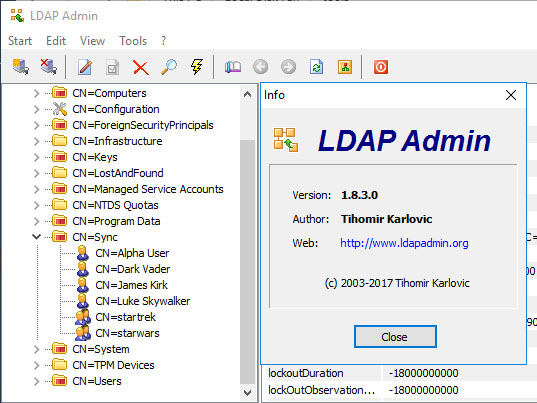Select CN=startrek group entry

(125, 317)
